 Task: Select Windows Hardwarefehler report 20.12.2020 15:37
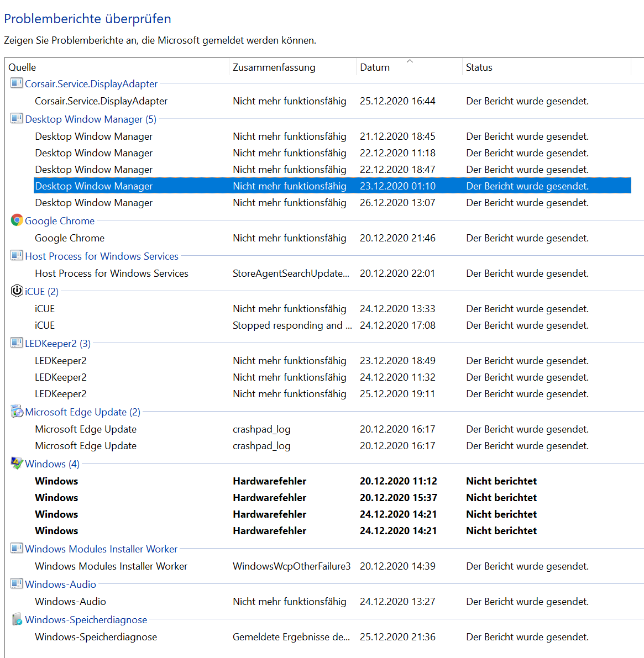pos(332,497)
